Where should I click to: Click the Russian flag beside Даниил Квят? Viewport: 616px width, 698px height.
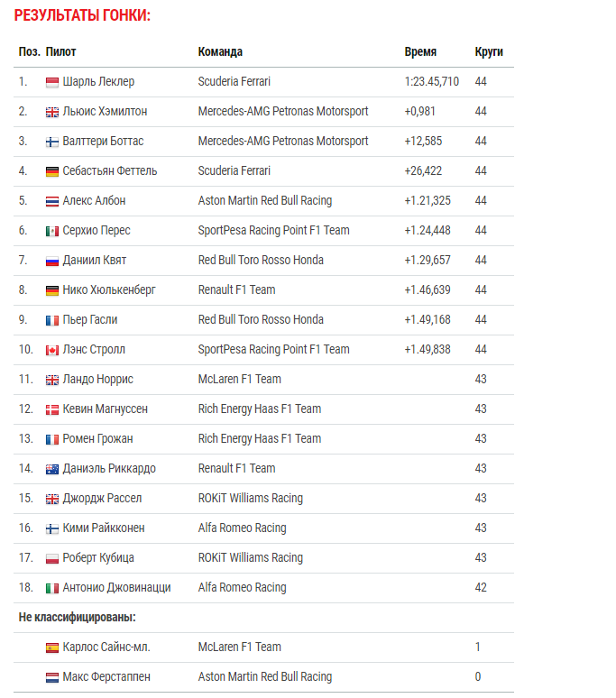[x=52, y=262]
